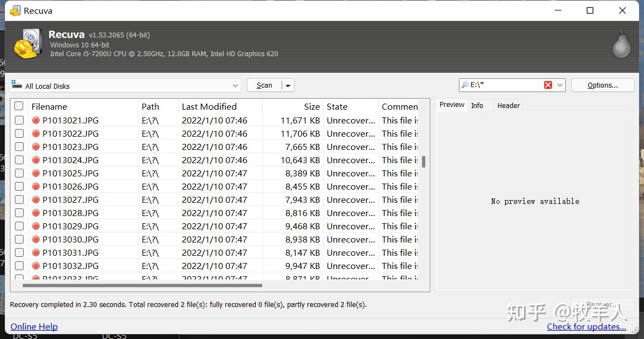
Task: Sort by the Size column header
Action: click(x=293, y=106)
